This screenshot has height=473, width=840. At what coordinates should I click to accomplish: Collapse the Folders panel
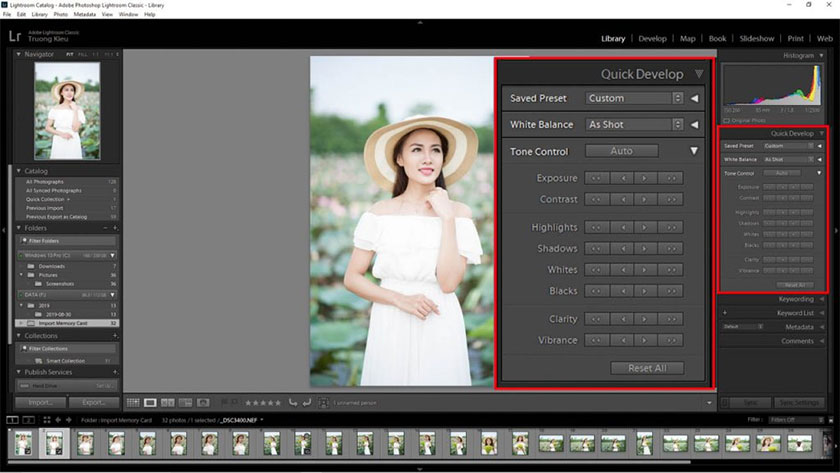pyautogui.click(x=19, y=228)
